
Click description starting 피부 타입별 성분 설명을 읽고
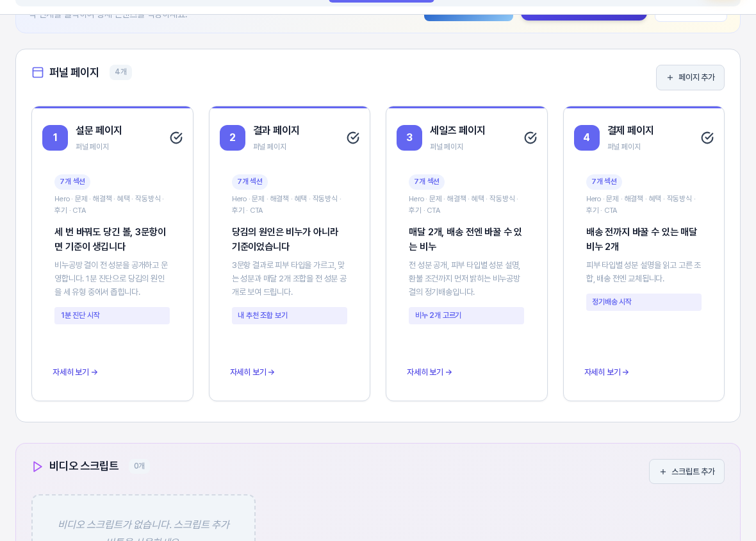tap(644, 272)
